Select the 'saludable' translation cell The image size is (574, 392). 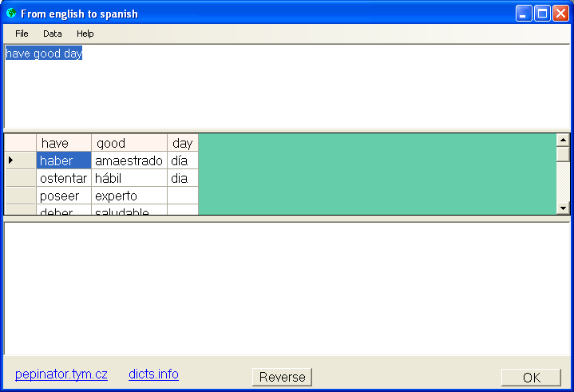tap(129, 210)
